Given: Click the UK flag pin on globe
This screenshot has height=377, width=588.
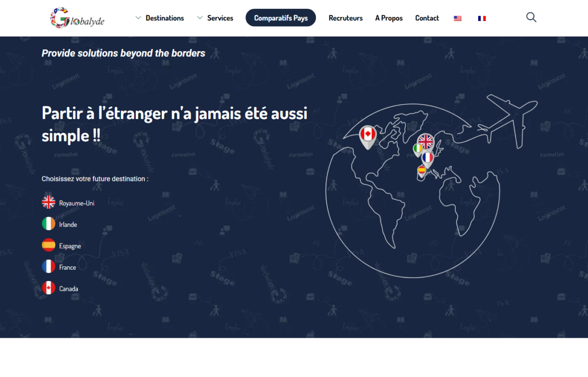Looking at the screenshot, I should [426, 142].
